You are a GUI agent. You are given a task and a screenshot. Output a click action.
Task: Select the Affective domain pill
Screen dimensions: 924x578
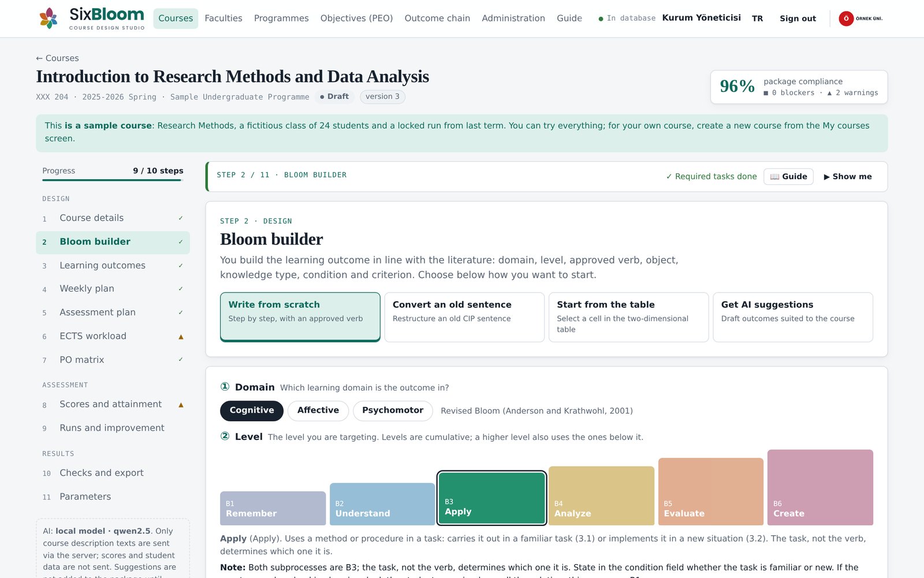[318, 410]
